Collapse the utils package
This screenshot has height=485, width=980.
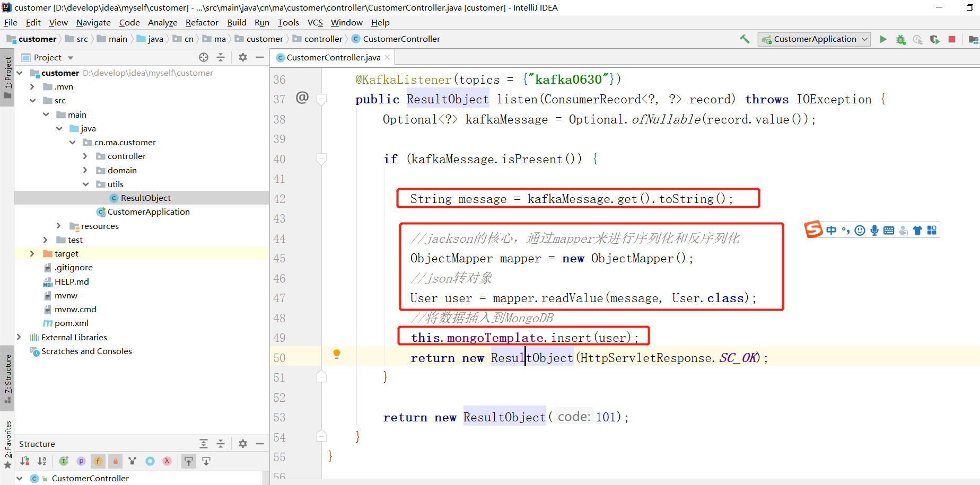tap(85, 184)
